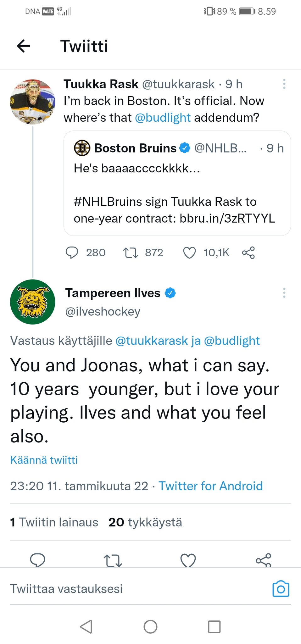Reply to the Tampereen Ilves tweet

pos(38,560)
